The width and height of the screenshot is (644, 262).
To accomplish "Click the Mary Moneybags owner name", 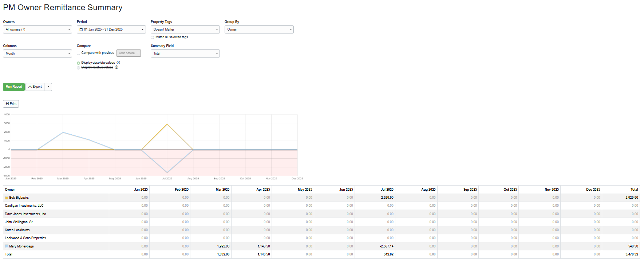I will (x=21, y=246).
